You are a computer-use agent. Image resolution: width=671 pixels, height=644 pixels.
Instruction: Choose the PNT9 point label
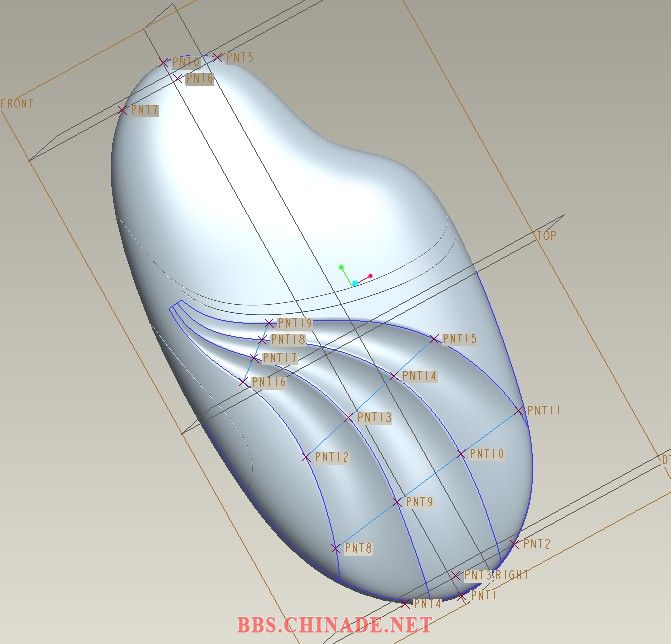click(419, 502)
